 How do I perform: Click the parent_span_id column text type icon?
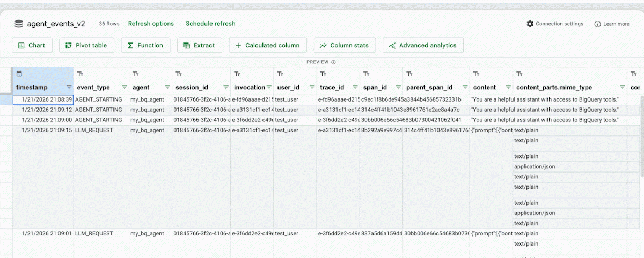(409, 74)
